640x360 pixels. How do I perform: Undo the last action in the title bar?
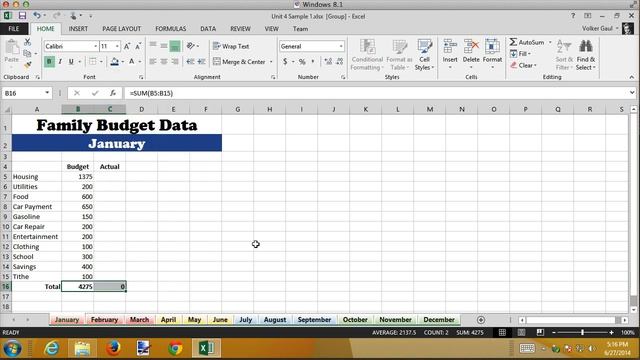(37, 16)
